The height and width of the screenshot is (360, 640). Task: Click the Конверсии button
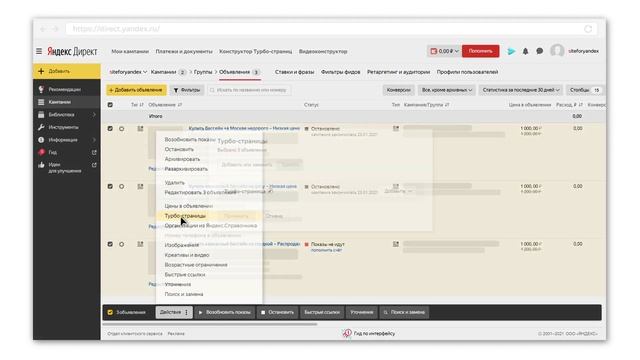point(398,90)
